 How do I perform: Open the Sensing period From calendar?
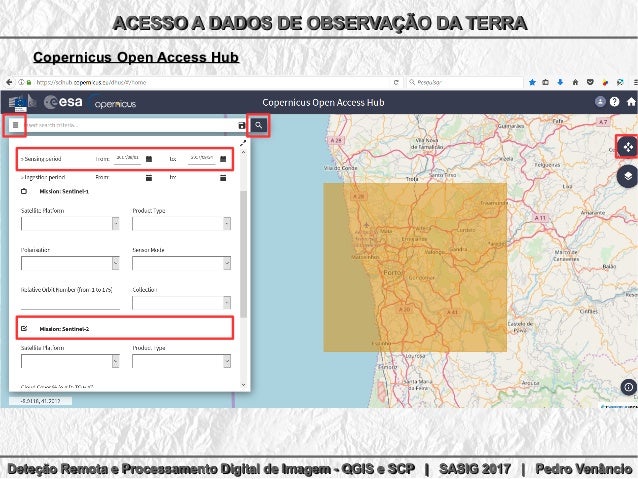click(x=149, y=159)
